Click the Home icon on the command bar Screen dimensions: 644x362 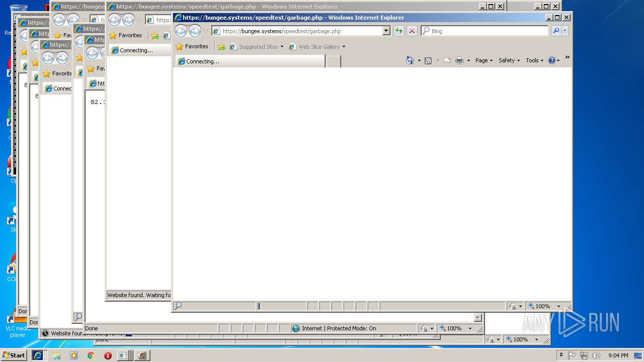[x=410, y=60]
